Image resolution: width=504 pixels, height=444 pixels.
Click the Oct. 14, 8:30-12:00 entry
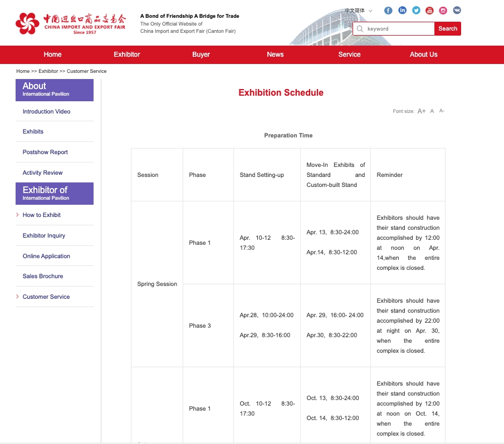coord(332,418)
